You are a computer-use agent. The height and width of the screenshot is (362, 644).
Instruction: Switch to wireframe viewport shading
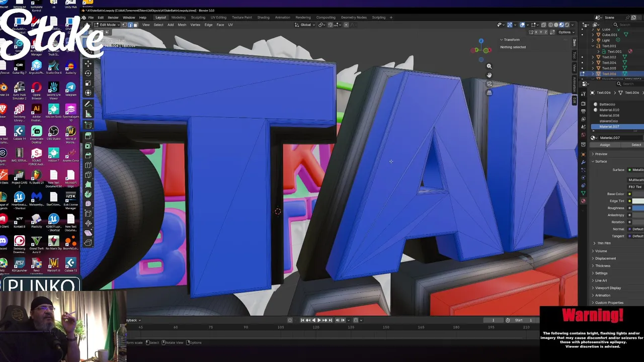pyautogui.click(x=551, y=25)
